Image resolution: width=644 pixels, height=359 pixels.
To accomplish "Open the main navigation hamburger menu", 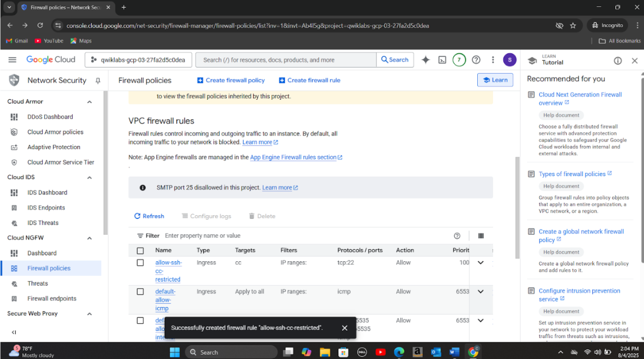I will (13, 60).
